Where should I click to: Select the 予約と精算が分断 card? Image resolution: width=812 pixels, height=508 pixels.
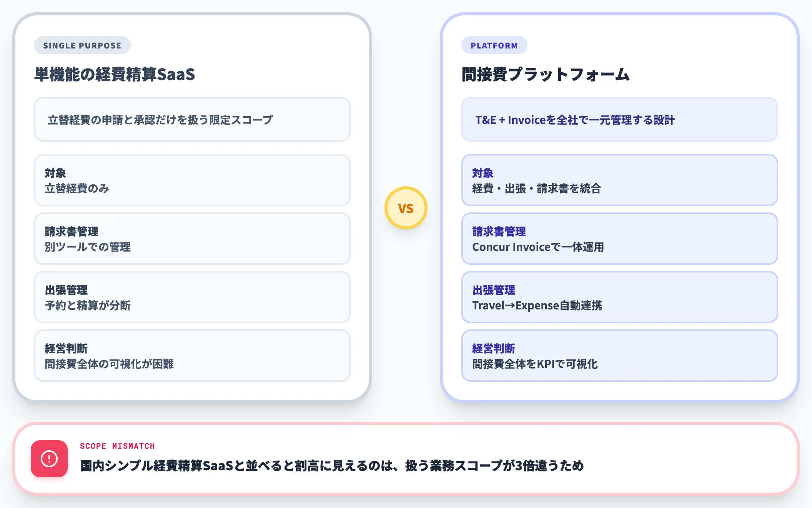(192, 297)
